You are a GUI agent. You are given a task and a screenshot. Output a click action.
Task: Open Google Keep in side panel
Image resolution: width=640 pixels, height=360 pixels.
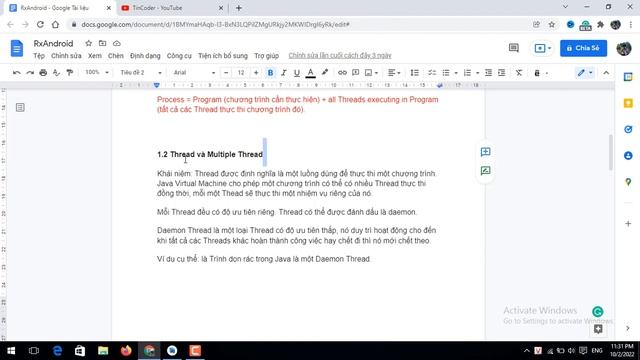click(628, 103)
